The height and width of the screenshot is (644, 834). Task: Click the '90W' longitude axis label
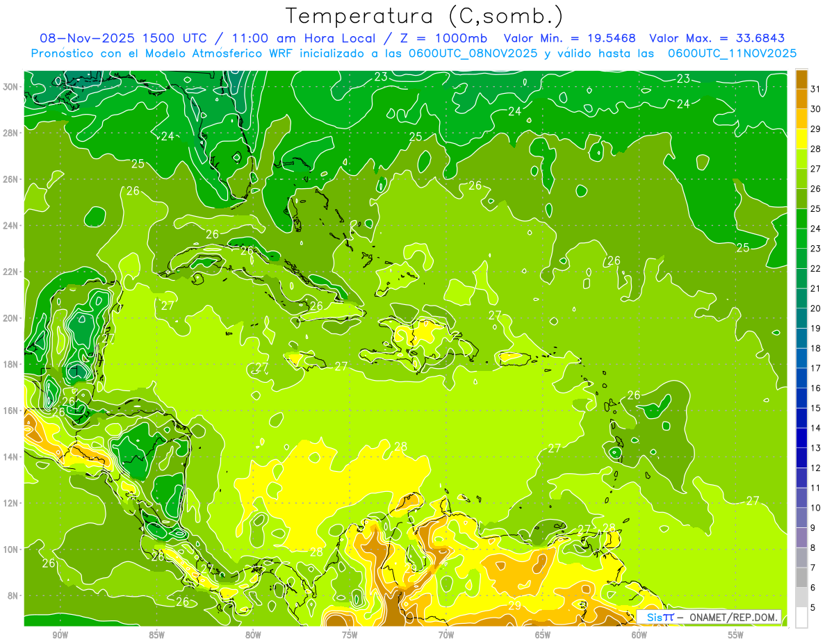point(60,635)
